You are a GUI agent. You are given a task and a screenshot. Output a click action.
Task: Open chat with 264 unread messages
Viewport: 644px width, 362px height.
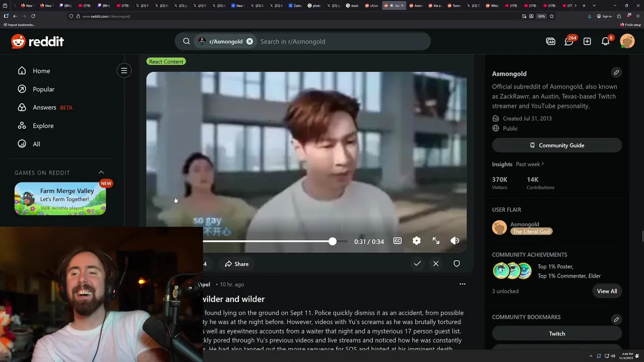tap(569, 41)
